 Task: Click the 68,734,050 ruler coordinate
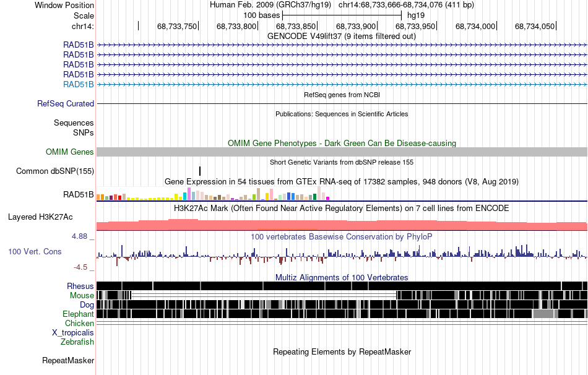click(x=534, y=26)
